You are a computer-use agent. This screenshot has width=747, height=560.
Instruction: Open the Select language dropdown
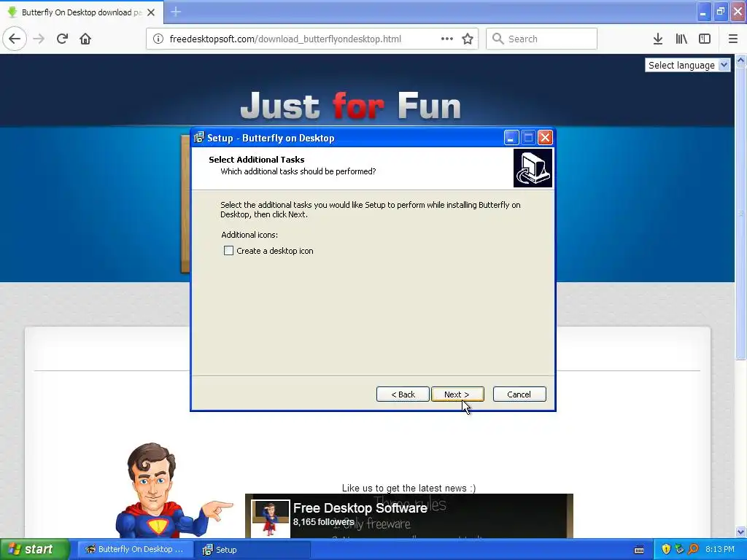687,65
